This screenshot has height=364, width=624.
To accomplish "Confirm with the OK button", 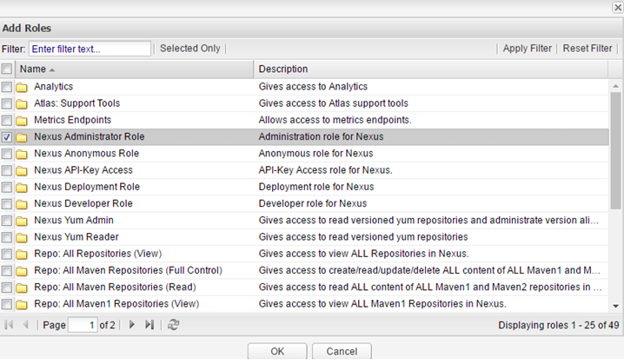I will (x=277, y=352).
